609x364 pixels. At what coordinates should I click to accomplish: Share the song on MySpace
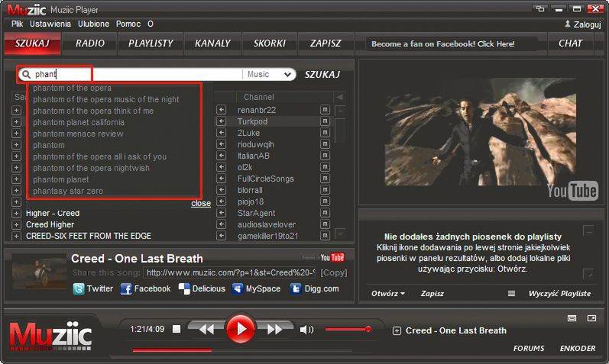[256, 288]
